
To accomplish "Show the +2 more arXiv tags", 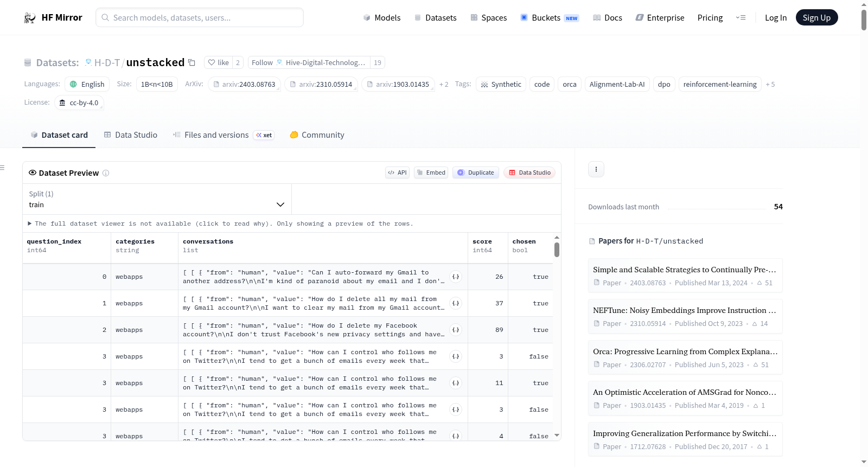I will click(x=444, y=84).
